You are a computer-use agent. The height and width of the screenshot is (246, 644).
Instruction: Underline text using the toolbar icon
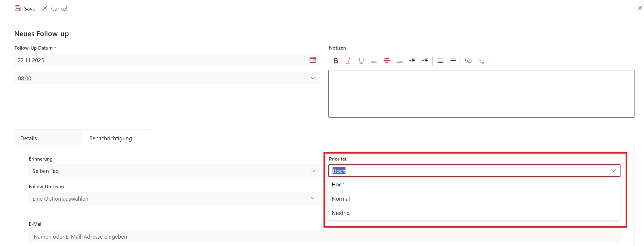click(x=361, y=61)
